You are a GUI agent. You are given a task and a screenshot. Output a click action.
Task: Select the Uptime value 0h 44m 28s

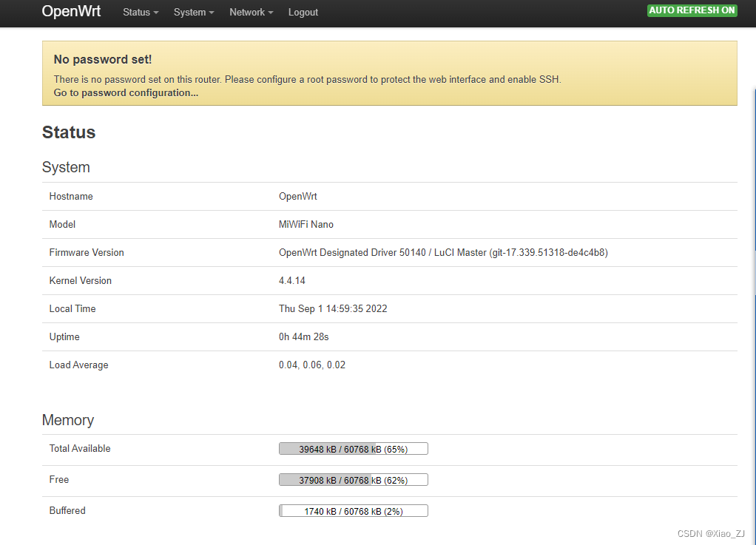click(x=304, y=336)
